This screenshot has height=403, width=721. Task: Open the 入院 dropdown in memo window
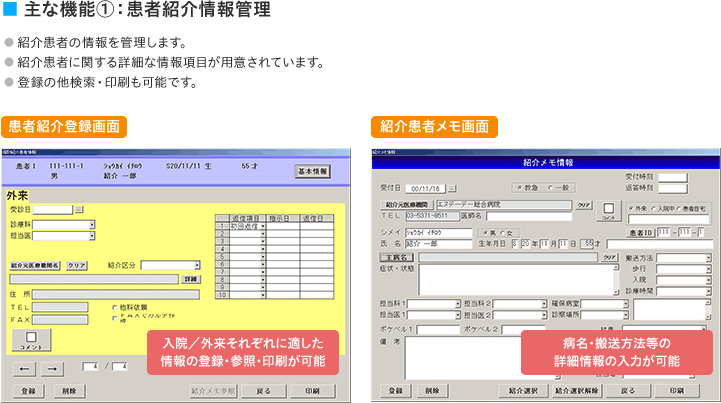click(708, 280)
